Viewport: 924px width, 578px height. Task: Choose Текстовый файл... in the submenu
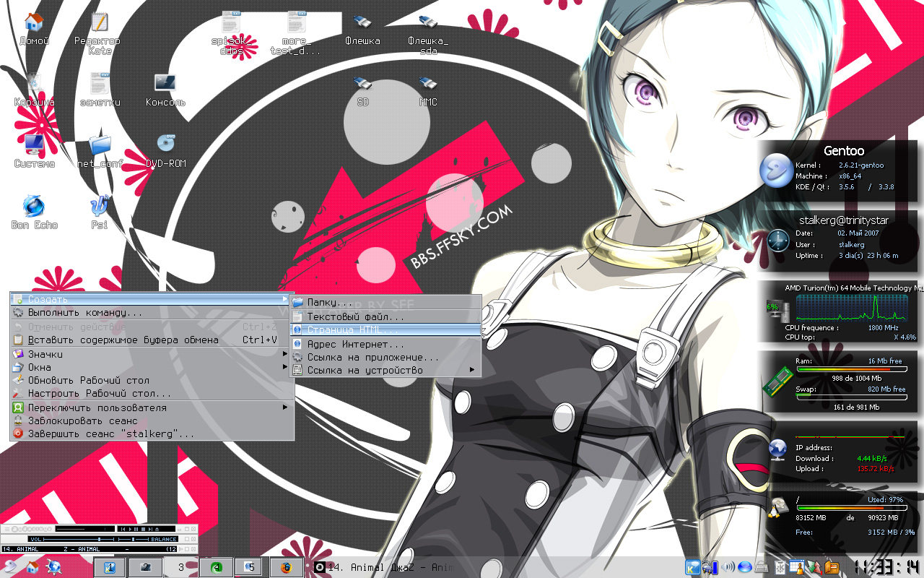[385, 316]
